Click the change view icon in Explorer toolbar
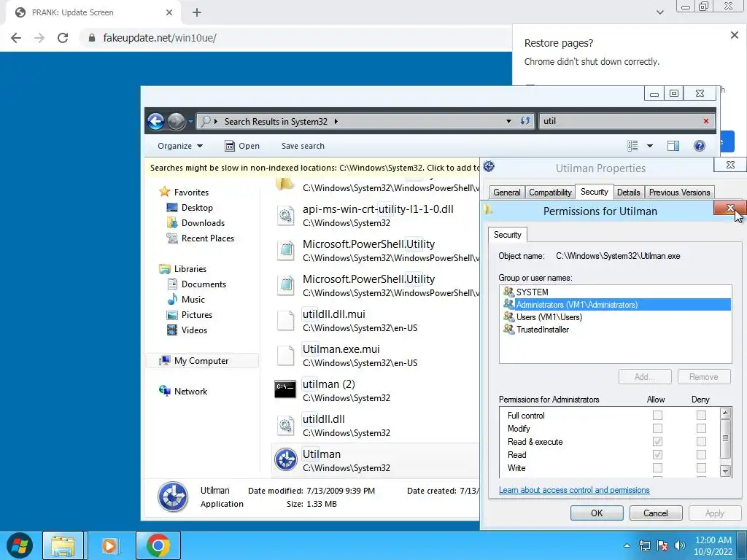 click(x=632, y=146)
